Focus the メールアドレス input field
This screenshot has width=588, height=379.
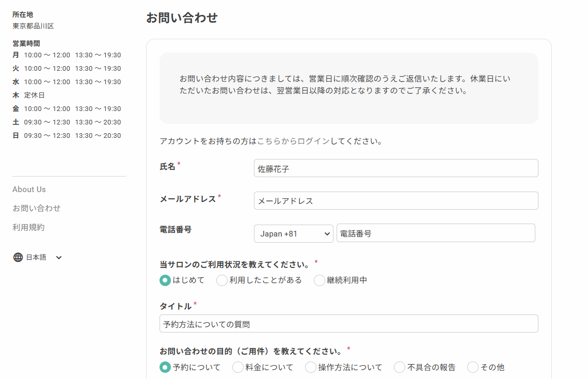[395, 201]
